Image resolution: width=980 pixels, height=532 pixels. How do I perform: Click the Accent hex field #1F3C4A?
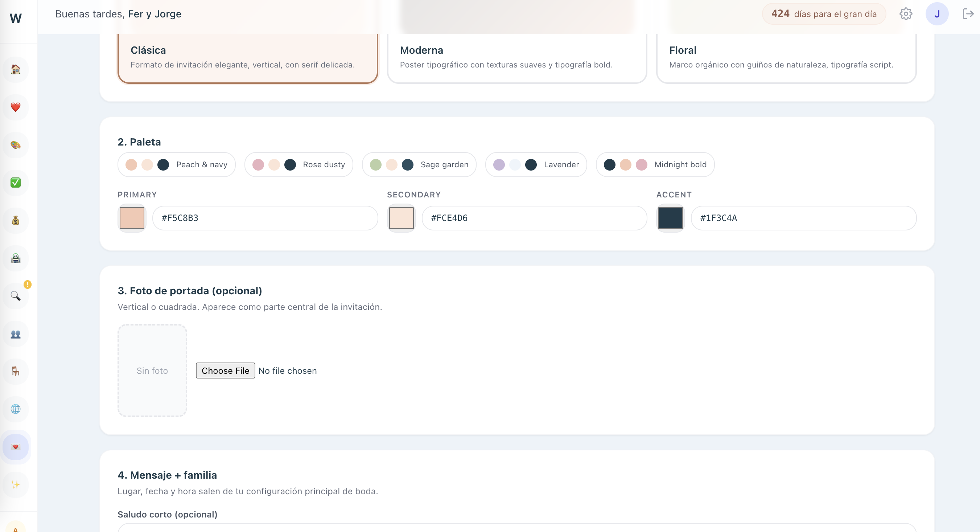tap(803, 218)
